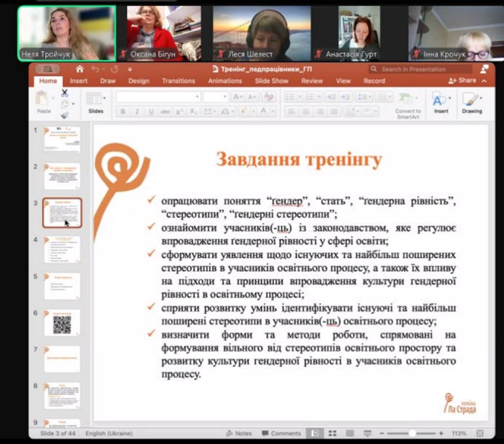This screenshot has width=504, height=444.
Task: Expand the font size dropdown
Action: tap(225, 97)
